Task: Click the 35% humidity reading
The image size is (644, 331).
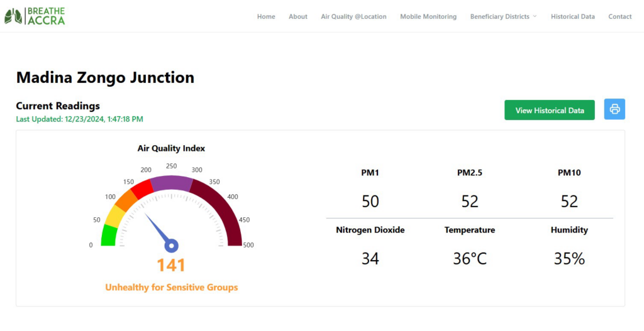Action: (x=569, y=258)
